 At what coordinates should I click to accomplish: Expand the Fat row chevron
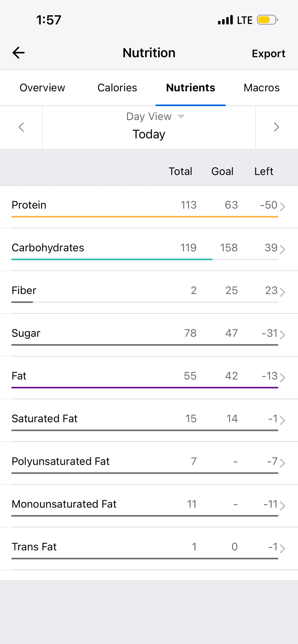coord(282,377)
